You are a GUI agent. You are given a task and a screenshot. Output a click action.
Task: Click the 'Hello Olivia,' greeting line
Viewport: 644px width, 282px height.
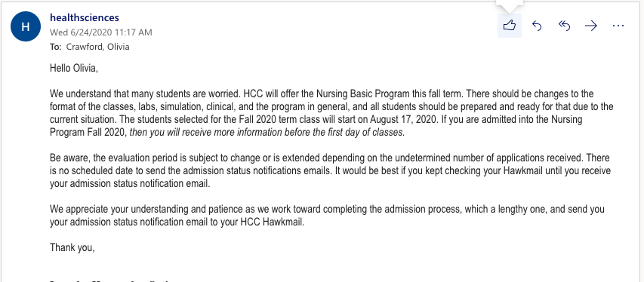coord(74,68)
